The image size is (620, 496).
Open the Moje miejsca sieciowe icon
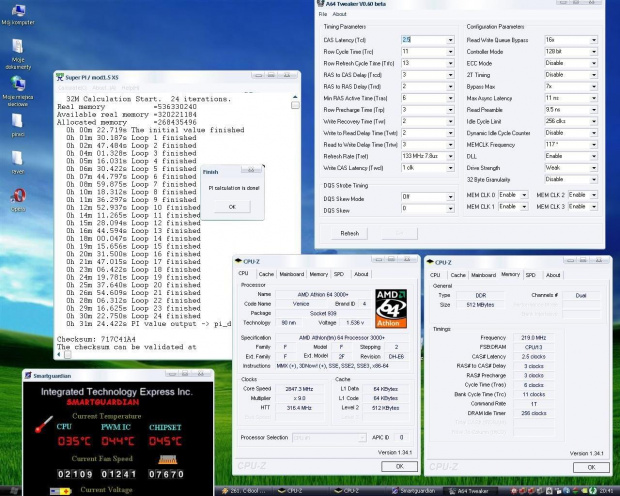[18, 91]
